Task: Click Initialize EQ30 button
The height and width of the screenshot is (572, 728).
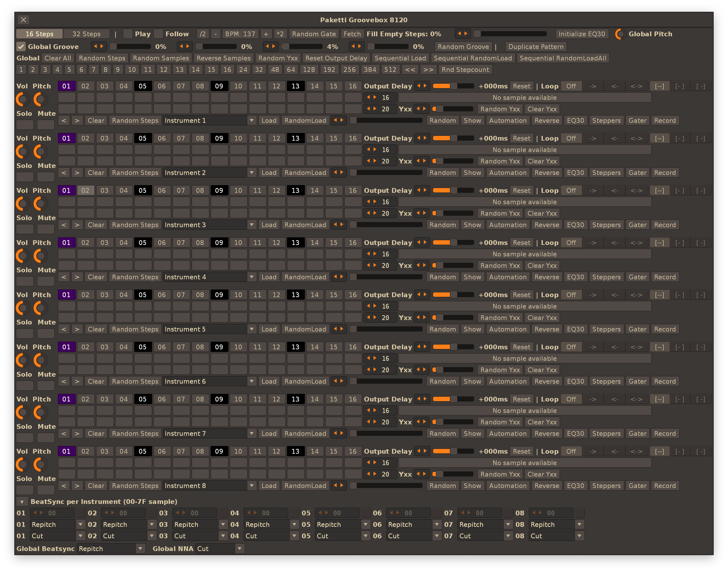Action: 582,34
